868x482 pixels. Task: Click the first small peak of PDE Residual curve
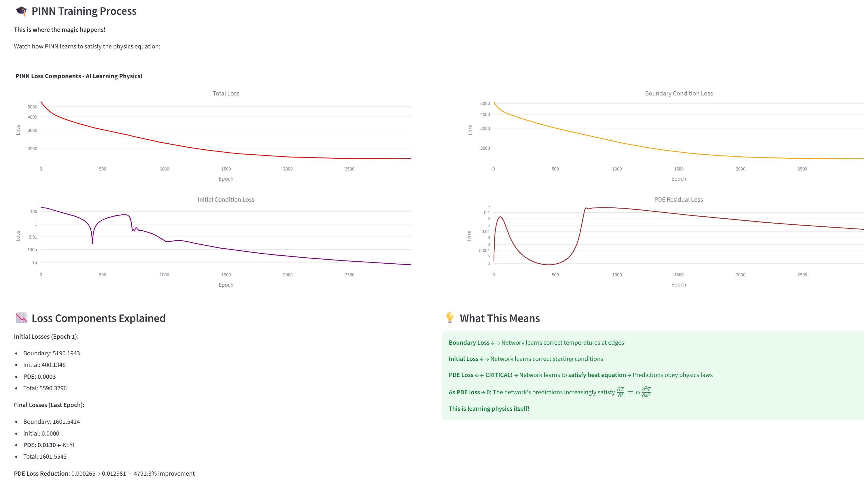500,217
